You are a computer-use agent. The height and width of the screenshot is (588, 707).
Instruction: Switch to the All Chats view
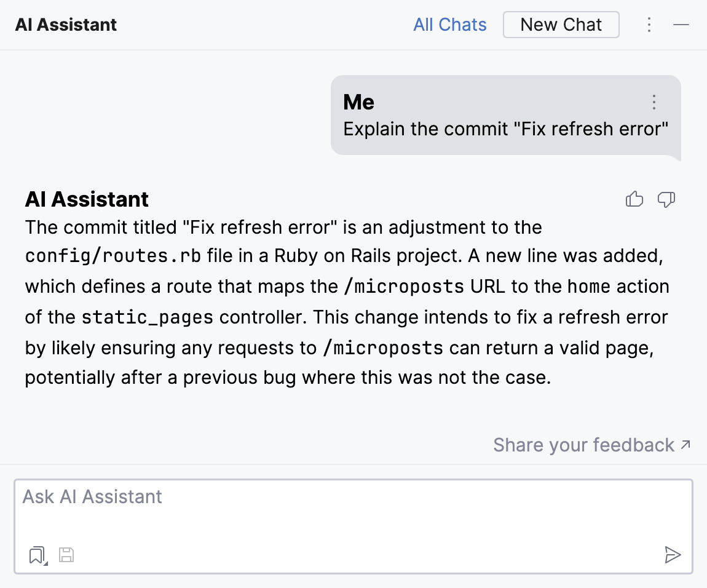[450, 25]
